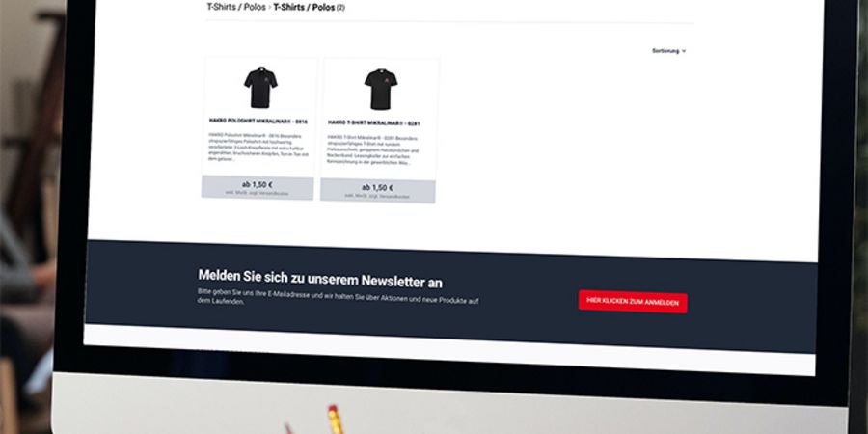The image size is (868, 434).
Task: Click the Newsletter heading in the dark banner
Action: [320, 279]
